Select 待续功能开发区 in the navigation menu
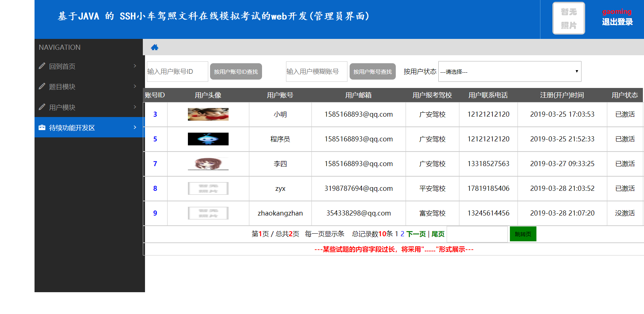 coord(89,127)
